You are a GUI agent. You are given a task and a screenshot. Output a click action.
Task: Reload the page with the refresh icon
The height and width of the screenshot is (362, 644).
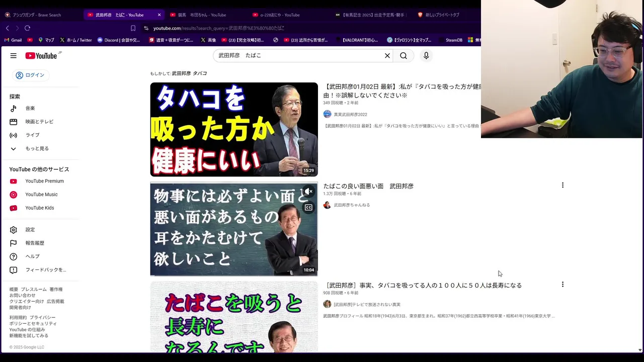[27, 28]
